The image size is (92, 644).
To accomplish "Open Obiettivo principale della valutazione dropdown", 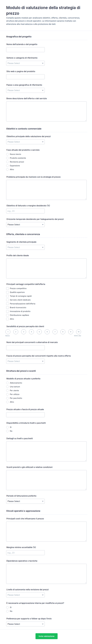I will [25, 142].
